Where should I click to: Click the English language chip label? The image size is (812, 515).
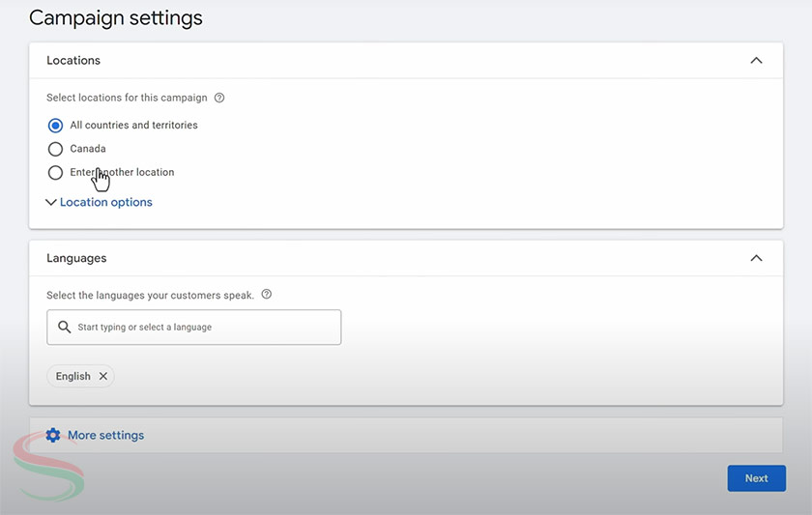coord(72,376)
